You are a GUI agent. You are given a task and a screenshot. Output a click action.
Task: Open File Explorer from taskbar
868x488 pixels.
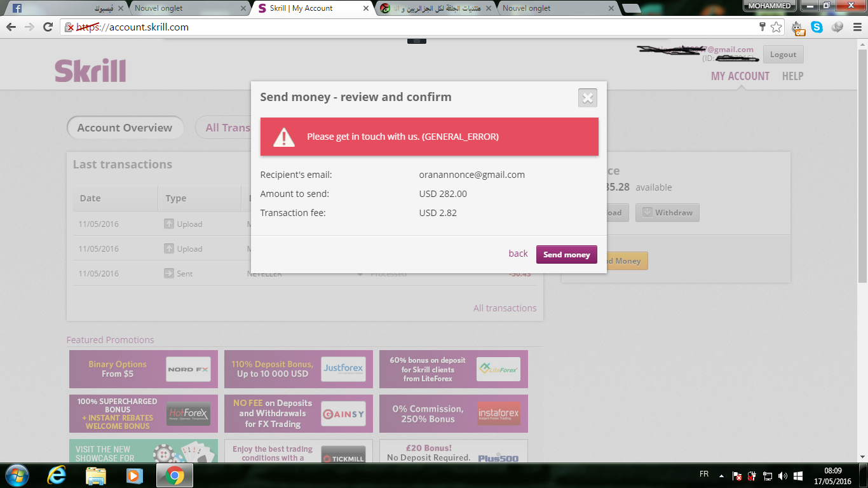[96, 475]
